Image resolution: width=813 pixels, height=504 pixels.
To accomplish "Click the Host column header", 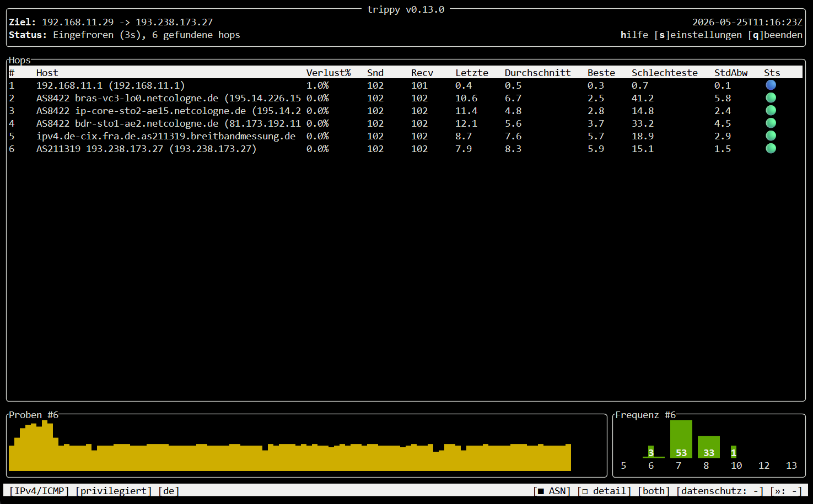I will point(47,73).
